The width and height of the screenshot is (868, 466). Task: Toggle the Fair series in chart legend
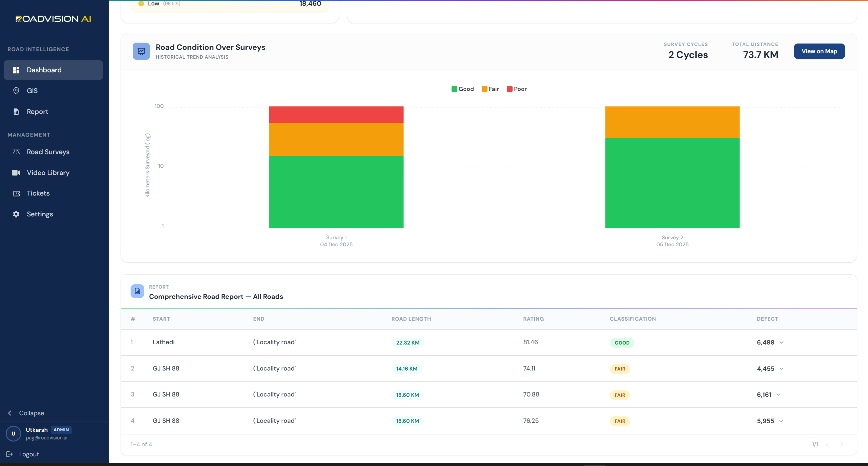point(490,89)
